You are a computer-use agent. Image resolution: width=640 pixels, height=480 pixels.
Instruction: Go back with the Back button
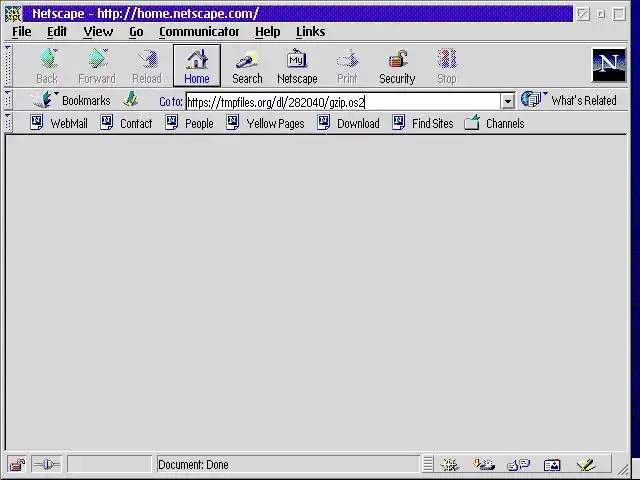(x=47, y=66)
